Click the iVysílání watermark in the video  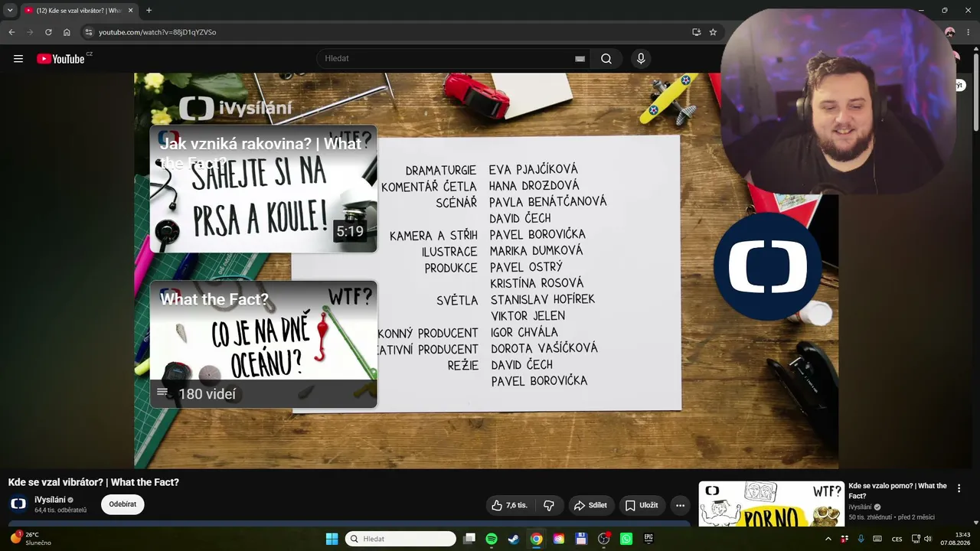point(235,108)
